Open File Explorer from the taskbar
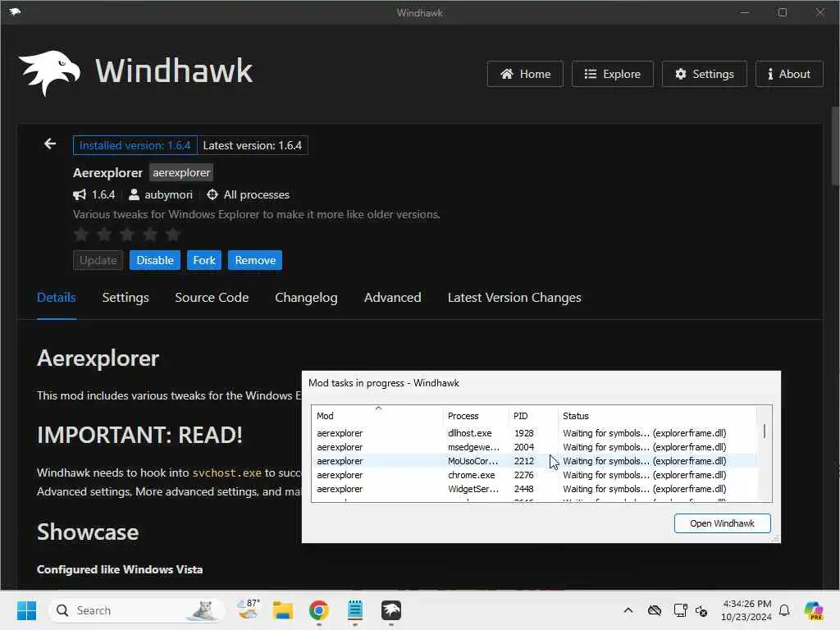 tap(283, 610)
